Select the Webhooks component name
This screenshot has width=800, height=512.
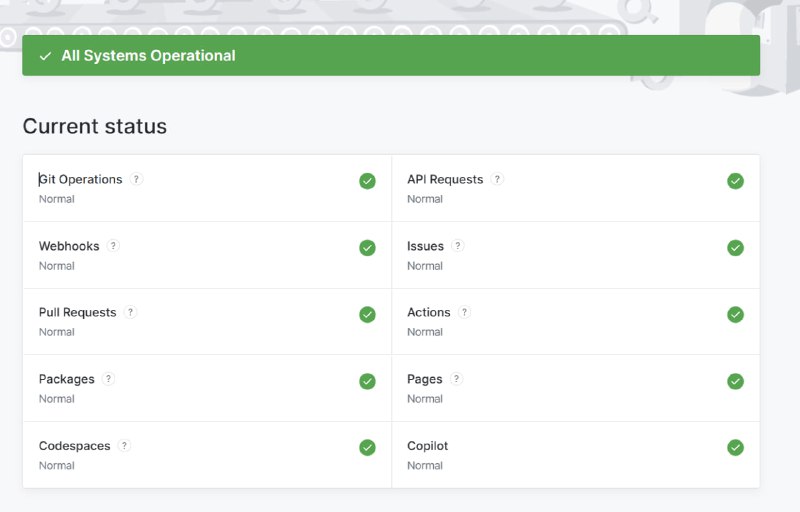click(69, 246)
